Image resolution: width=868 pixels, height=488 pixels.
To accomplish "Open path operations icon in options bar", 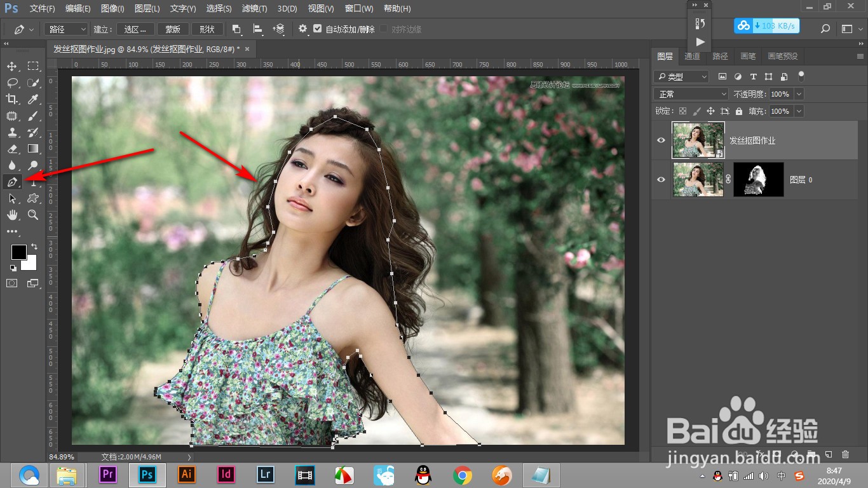I will (236, 29).
